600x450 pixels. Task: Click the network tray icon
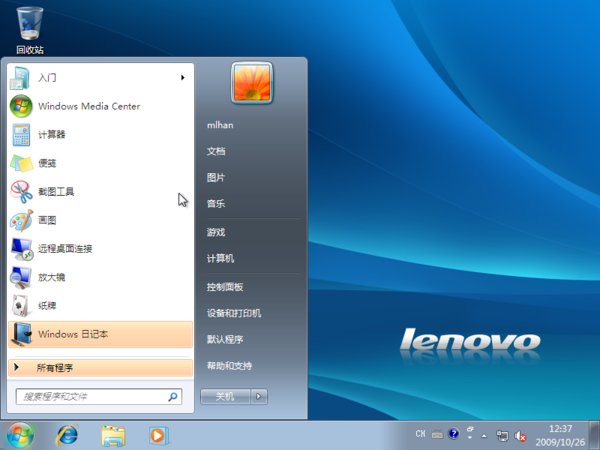pyautogui.click(x=502, y=435)
